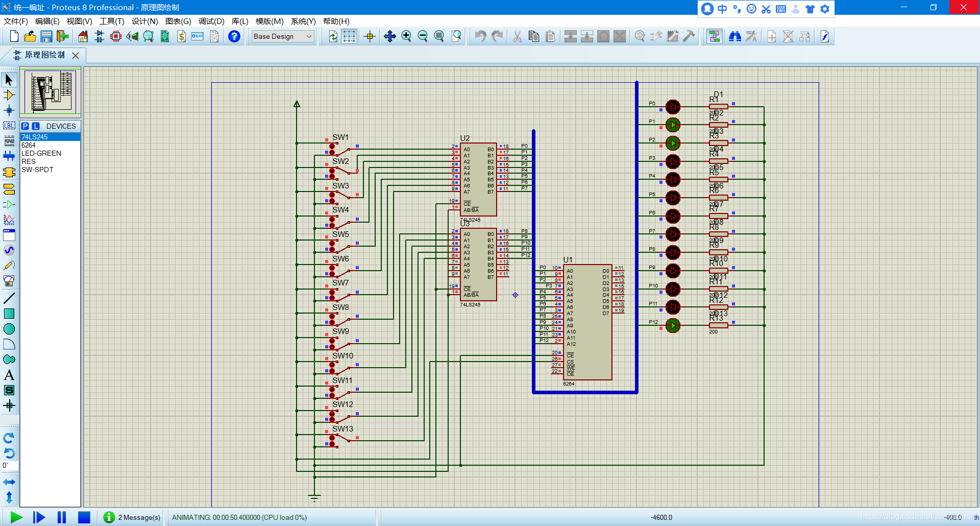
Task: Cut selection with scissors icon
Action: (x=518, y=36)
